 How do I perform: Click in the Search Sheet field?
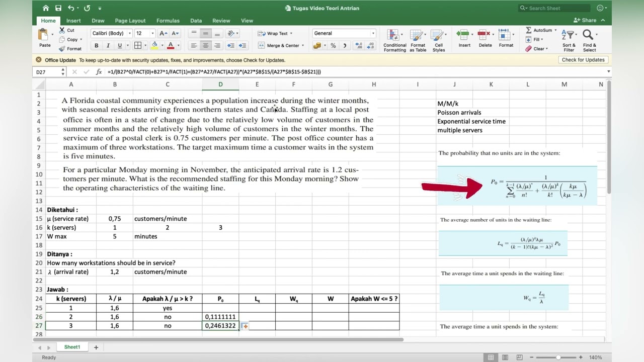554,8
